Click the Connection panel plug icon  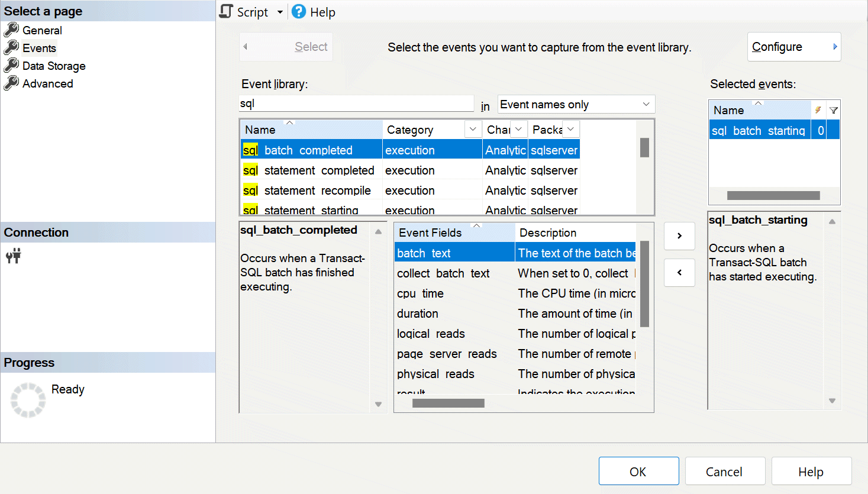(13, 256)
